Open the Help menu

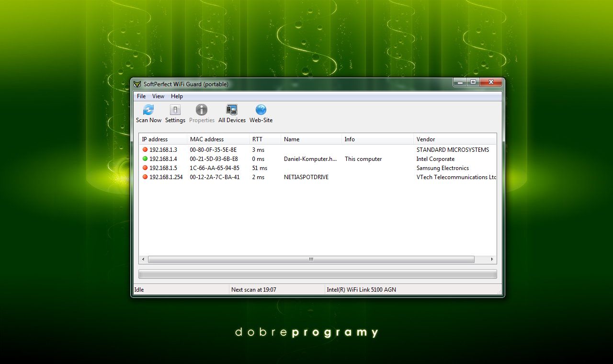(177, 96)
